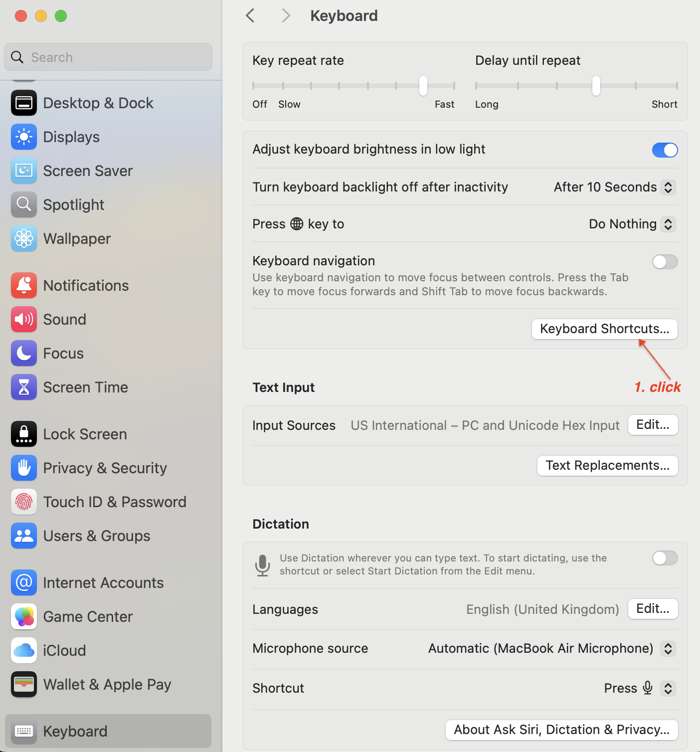Open Text Replacements… button
Viewport: 700px width, 752px height.
pyautogui.click(x=608, y=465)
